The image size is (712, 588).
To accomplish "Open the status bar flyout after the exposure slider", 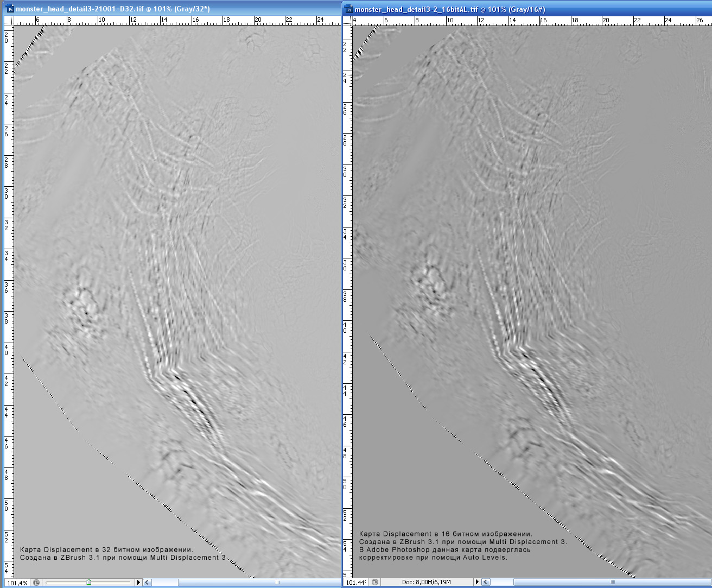I will coord(138,583).
